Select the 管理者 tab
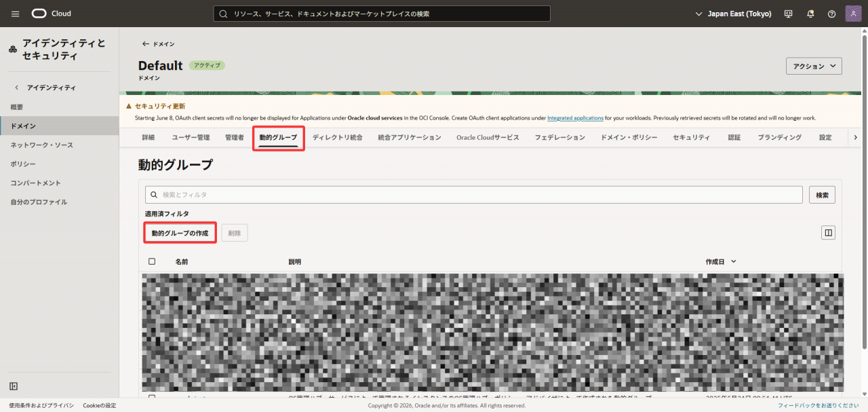Screen dimensions: 868x412 coord(235,137)
